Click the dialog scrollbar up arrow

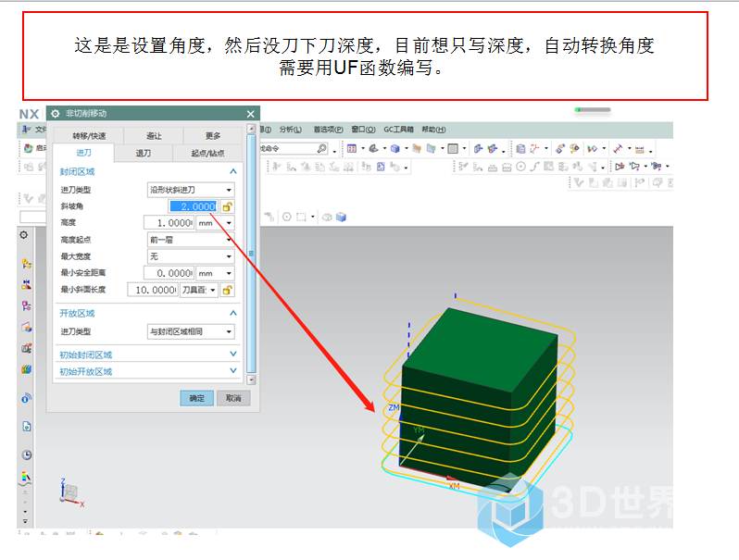pyautogui.click(x=251, y=129)
